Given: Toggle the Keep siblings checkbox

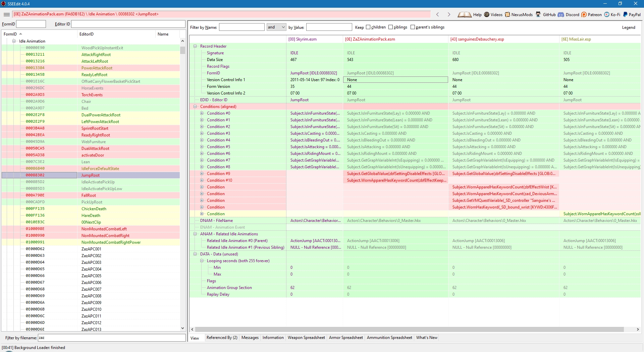Looking at the screenshot, I should coord(390,27).
